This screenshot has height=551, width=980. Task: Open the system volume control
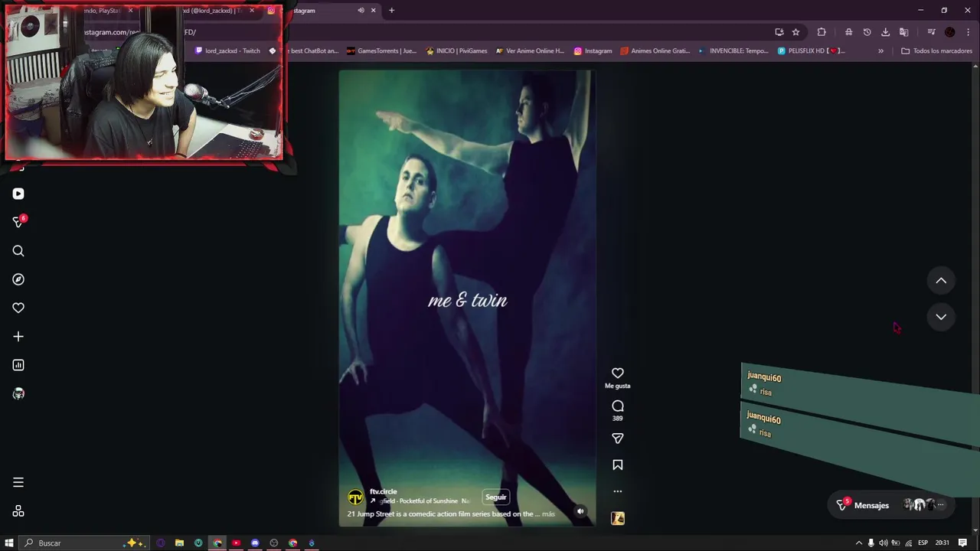pos(884,543)
